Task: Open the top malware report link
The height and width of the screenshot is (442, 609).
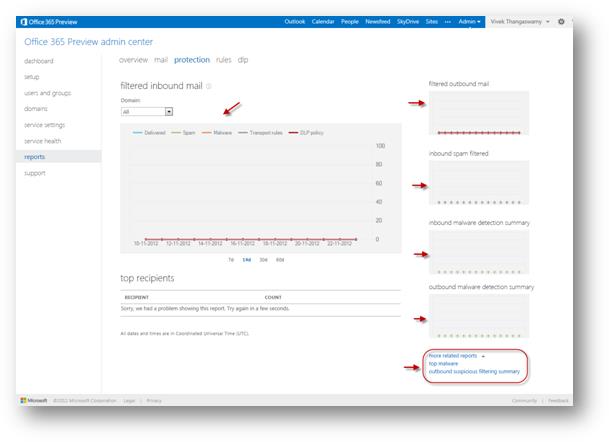Action: coord(443,363)
